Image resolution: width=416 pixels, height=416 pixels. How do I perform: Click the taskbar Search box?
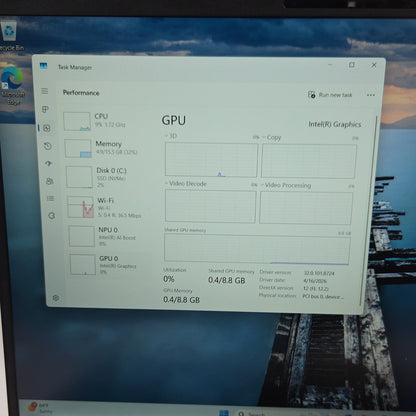pyautogui.click(x=257, y=414)
